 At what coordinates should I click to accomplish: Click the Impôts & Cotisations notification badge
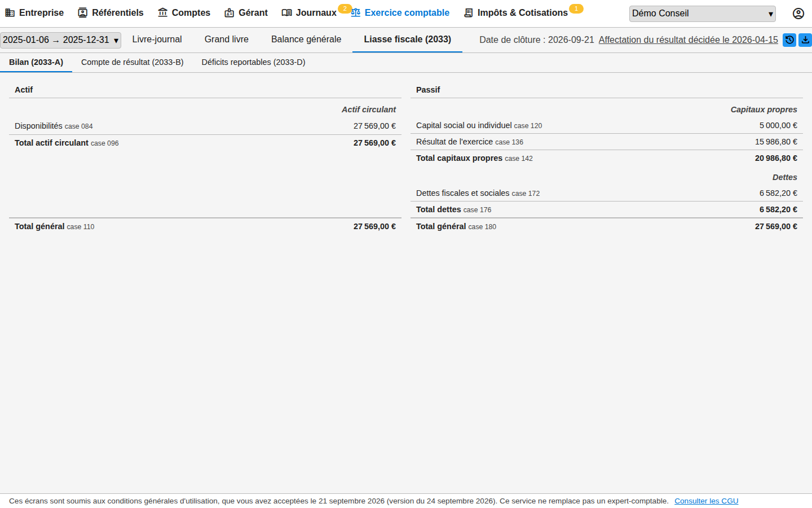[576, 8]
